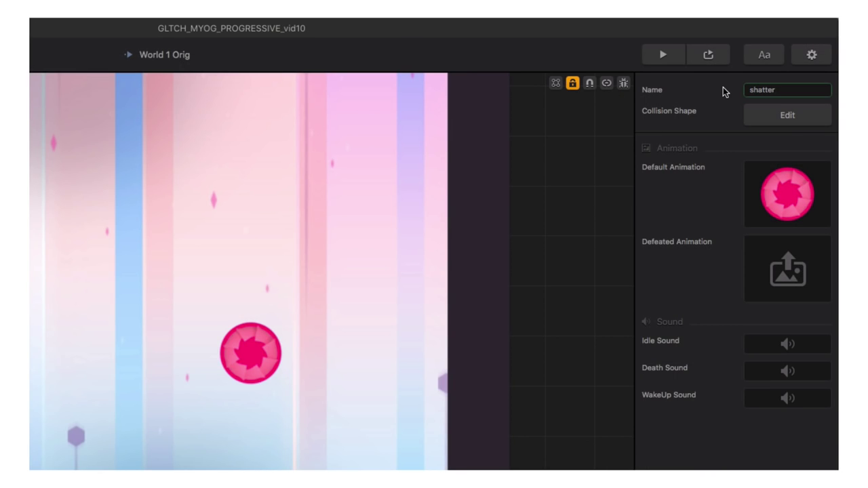Viewport: 868px width, 488px height.
Task: Upload a Defeated Animation image
Action: pyautogui.click(x=787, y=269)
